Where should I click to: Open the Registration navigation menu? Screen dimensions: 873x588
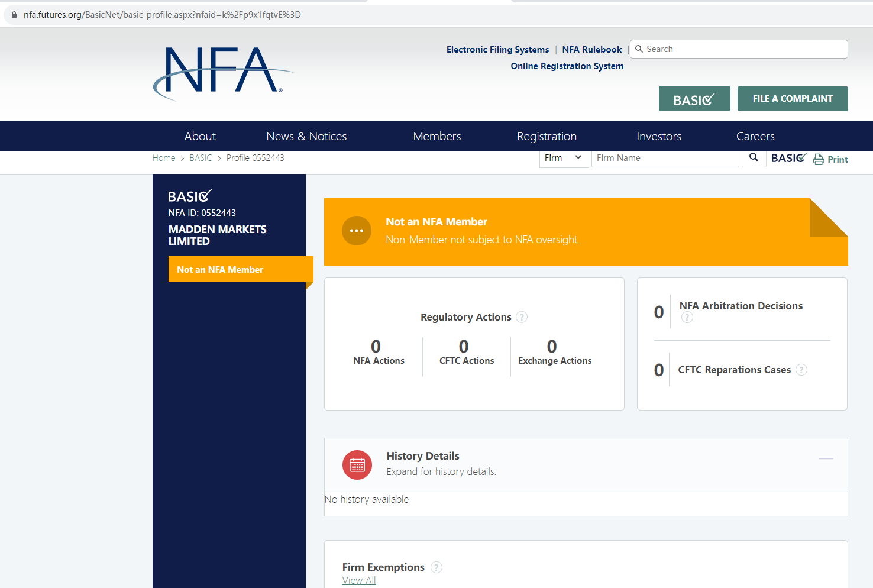coord(547,136)
